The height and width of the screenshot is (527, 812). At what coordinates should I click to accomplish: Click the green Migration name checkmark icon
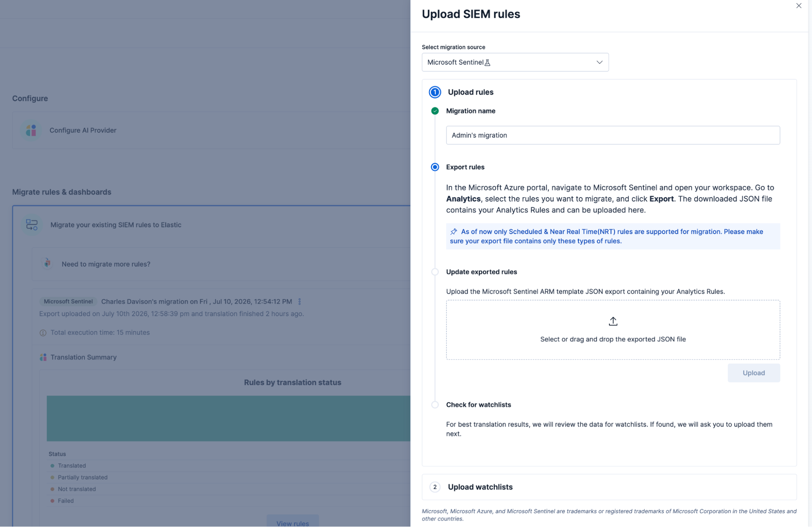(435, 111)
